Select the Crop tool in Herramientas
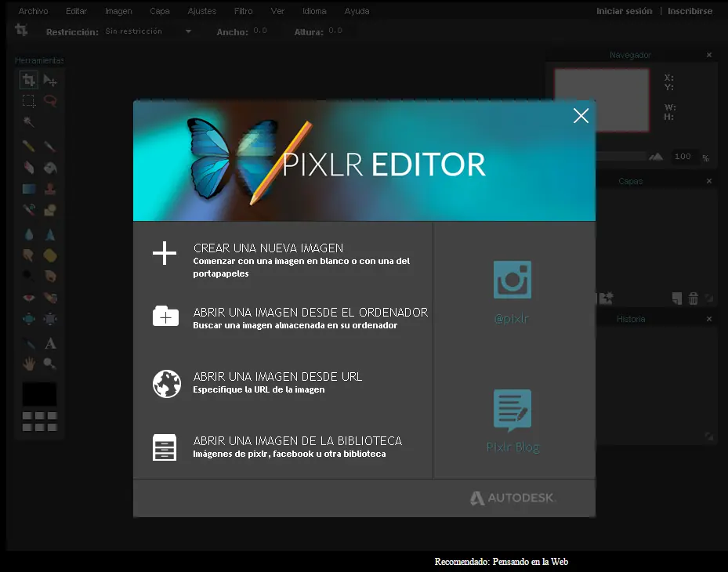The height and width of the screenshot is (572, 728). 29,81
